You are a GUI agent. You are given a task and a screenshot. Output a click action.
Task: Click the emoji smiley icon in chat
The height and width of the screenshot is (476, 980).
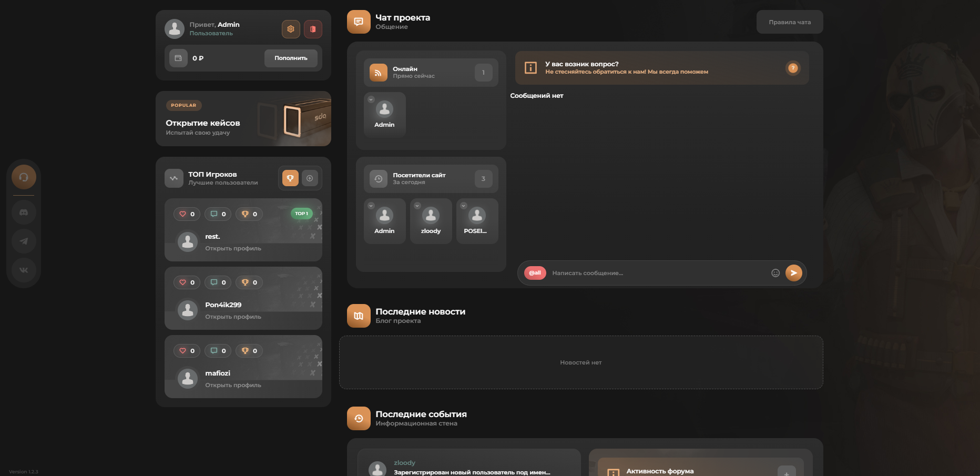pyautogui.click(x=775, y=273)
